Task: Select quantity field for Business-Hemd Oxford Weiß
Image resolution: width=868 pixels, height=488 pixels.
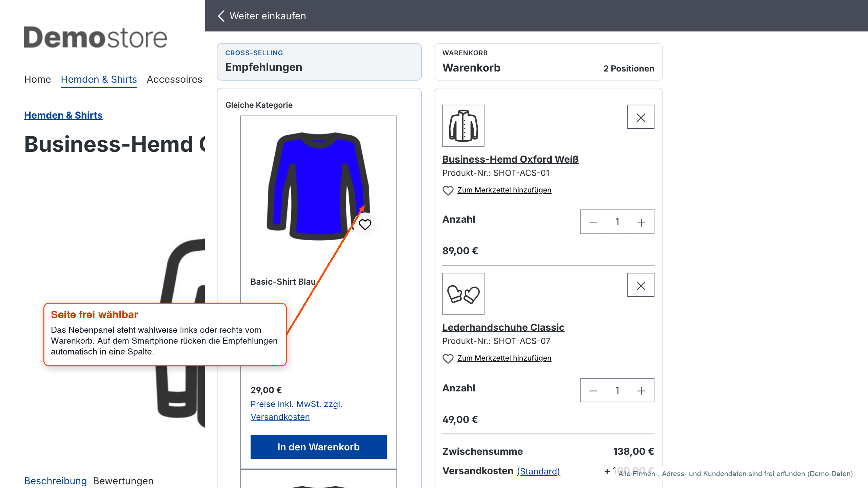Action: click(617, 222)
